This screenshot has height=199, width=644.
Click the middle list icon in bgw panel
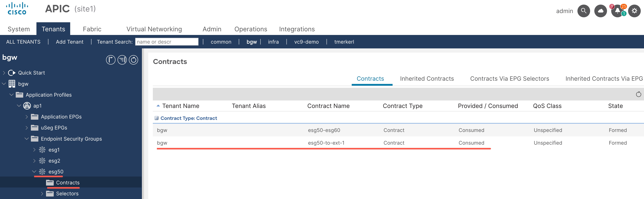[x=122, y=60]
